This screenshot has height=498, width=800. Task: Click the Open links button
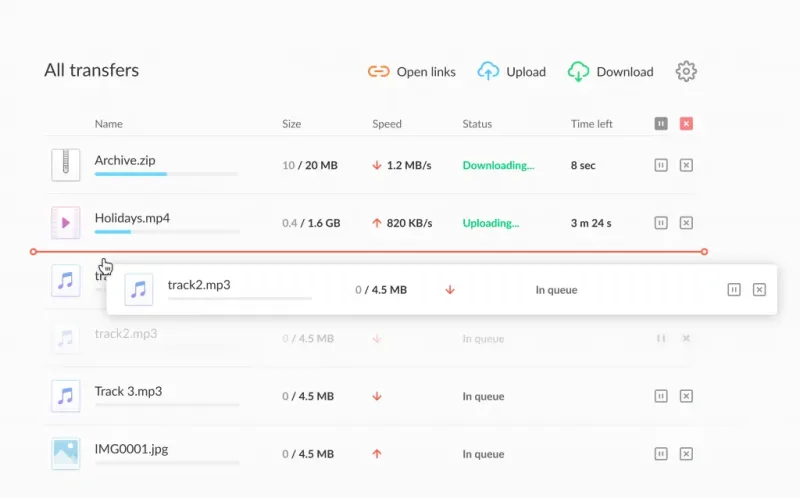(411, 72)
